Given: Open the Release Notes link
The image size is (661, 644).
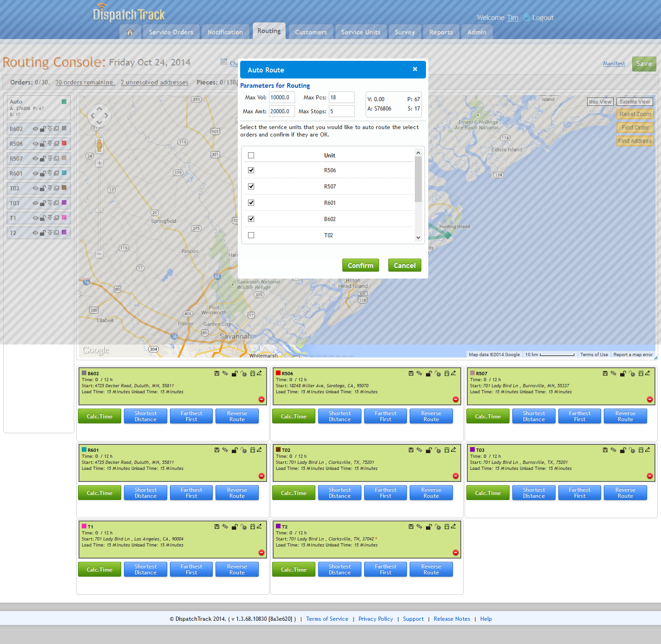Looking at the screenshot, I should (452, 618).
